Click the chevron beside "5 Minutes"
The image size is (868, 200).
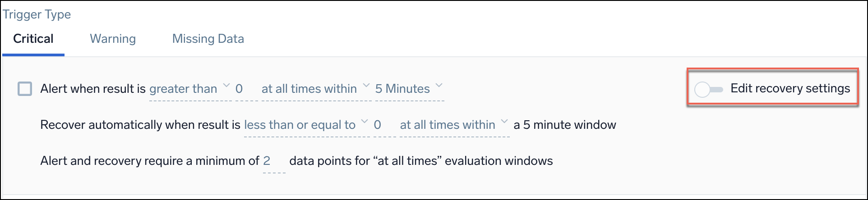439,86
